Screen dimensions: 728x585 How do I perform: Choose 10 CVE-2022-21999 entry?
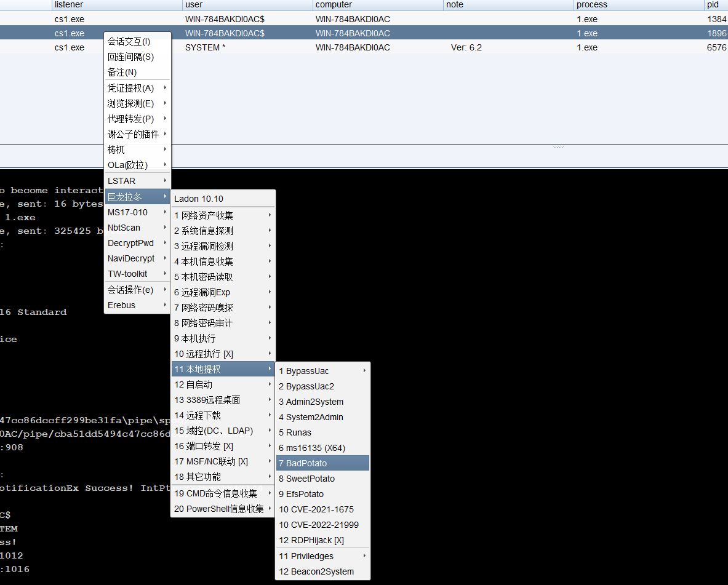point(322,525)
